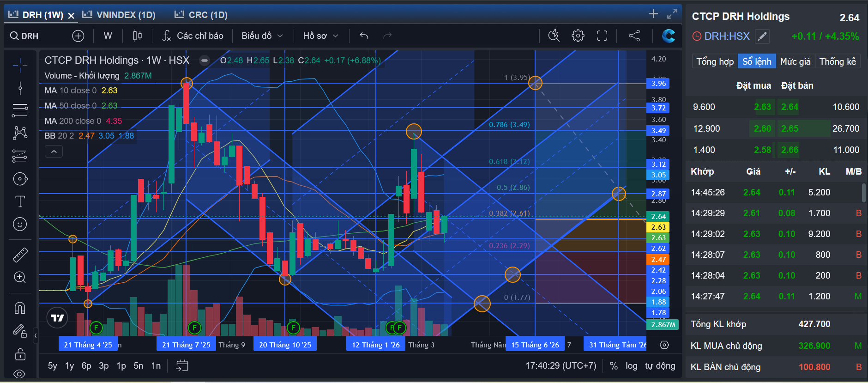
Task: Open the Fibonacci retracement tools
Action: tap(20, 110)
